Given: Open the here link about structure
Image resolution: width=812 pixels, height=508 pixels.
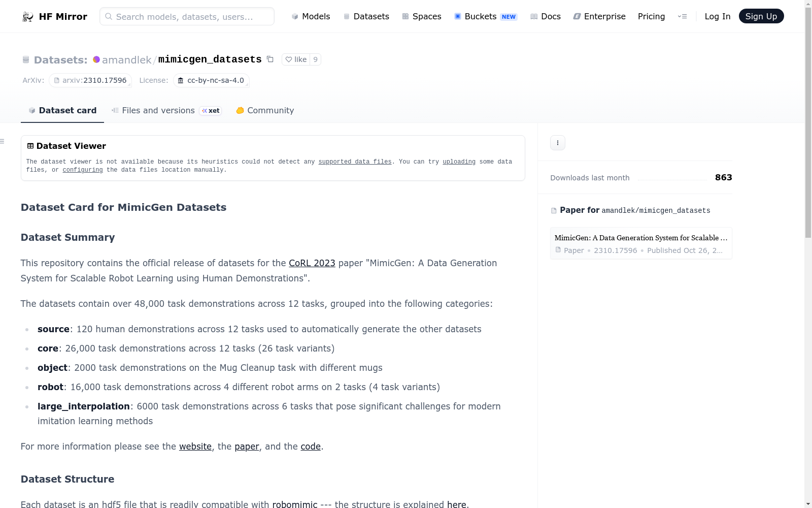Looking at the screenshot, I should pos(457,504).
